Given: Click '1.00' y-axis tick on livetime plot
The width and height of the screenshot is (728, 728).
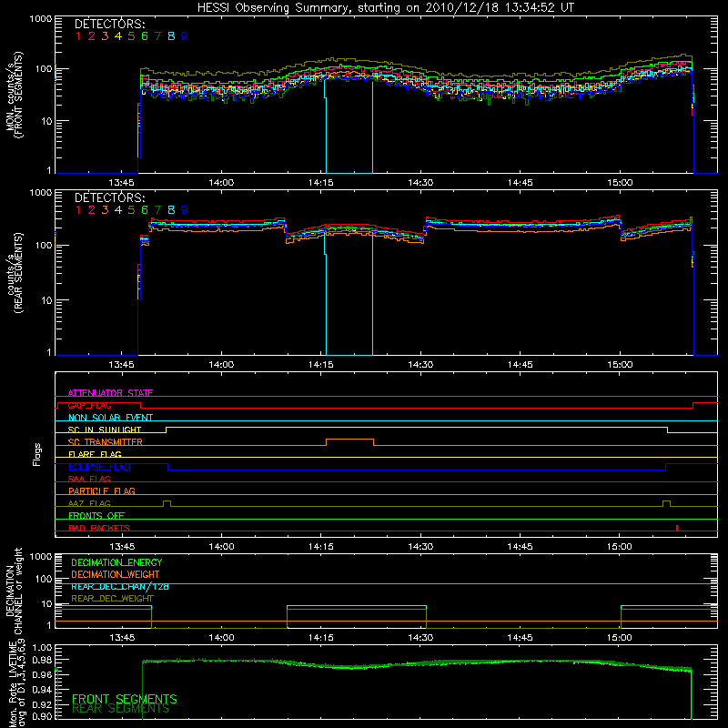Looking at the screenshot, I should (x=42, y=648).
